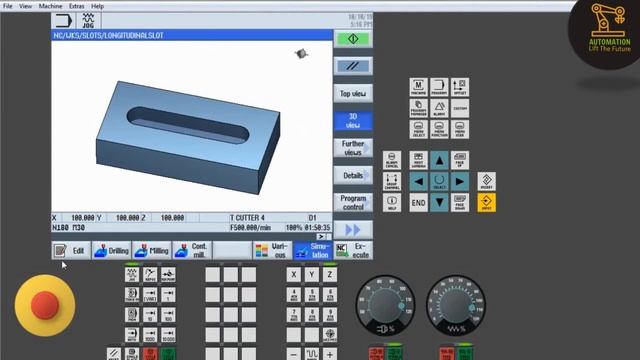
Task: Select the X axis key
Action: [x=293, y=275]
